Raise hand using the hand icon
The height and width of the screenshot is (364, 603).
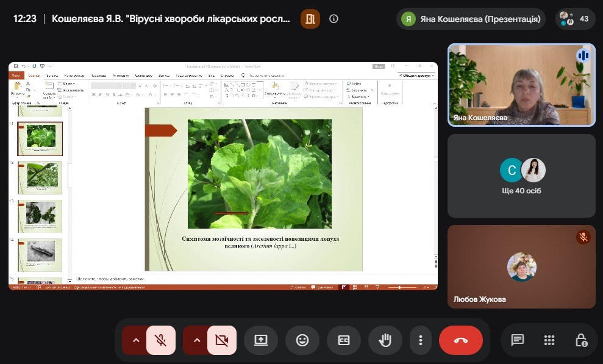coord(385,340)
